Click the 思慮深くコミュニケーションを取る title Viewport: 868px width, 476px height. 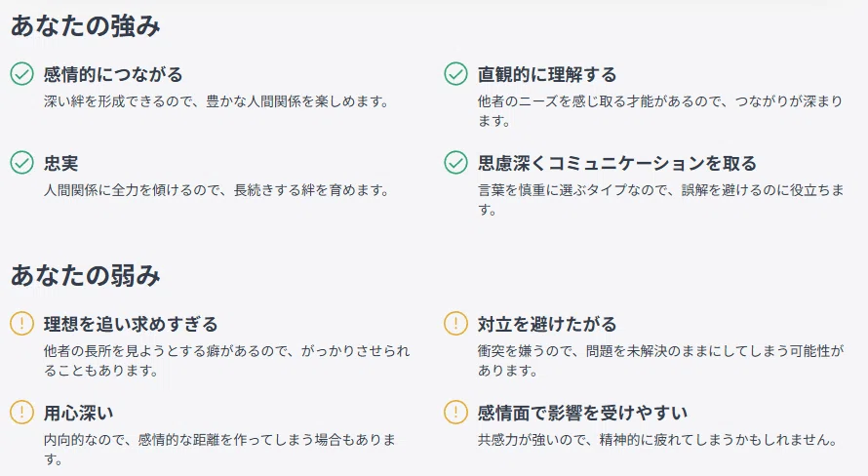click(x=617, y=163)
